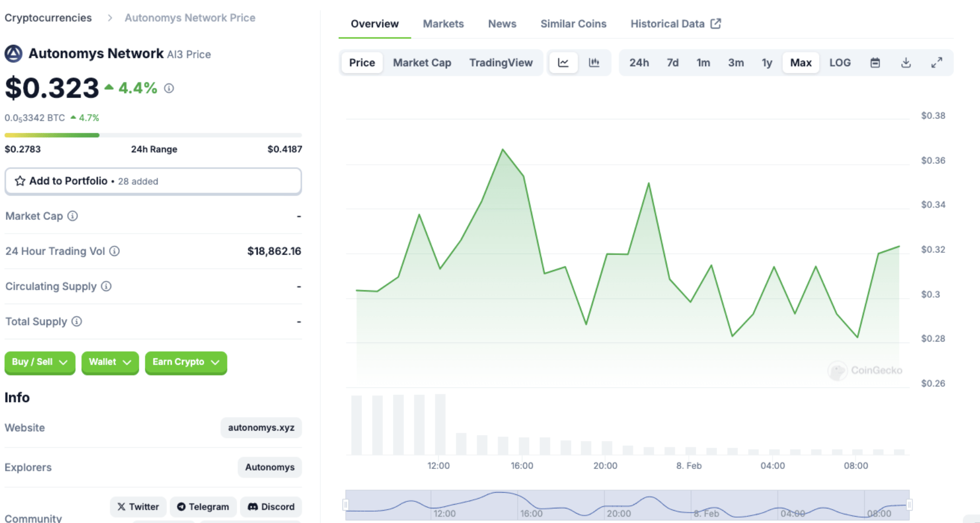Image resolution: width=980 pixels, height=523 pixels.
Task: Click the $0.323 current price
Action: pos(52,88)
